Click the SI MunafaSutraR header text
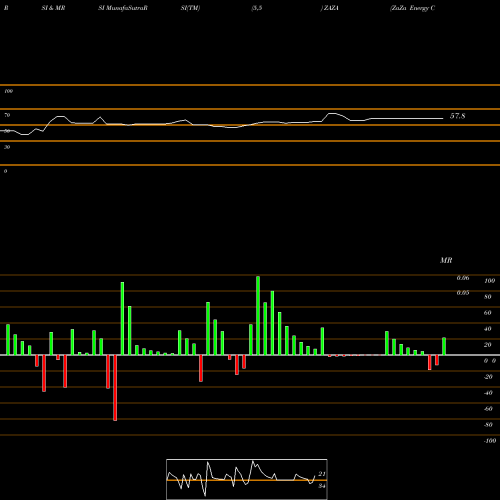Screen dimensions: 500x500 tap(123, 8)
